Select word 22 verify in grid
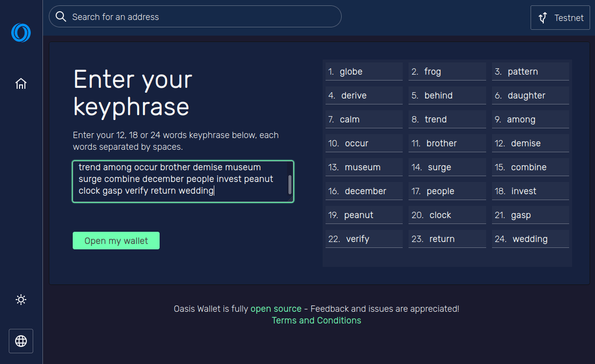Viewport: 595px width, 364px height. [x=364, y=239]
